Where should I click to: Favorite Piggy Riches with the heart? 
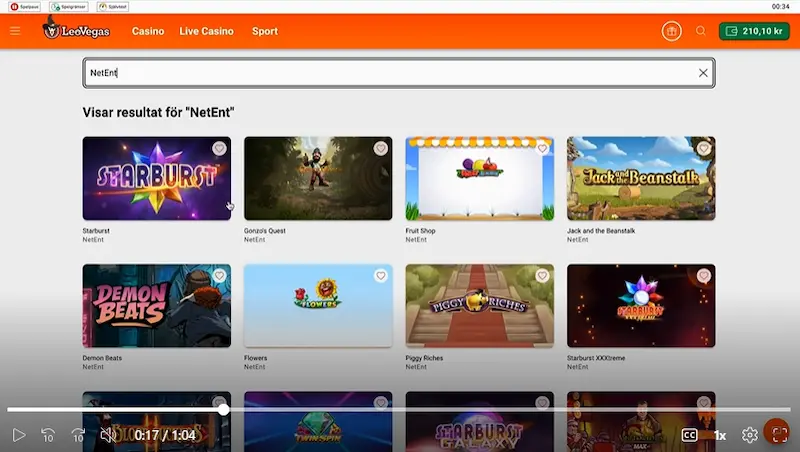tap(542, 276)
